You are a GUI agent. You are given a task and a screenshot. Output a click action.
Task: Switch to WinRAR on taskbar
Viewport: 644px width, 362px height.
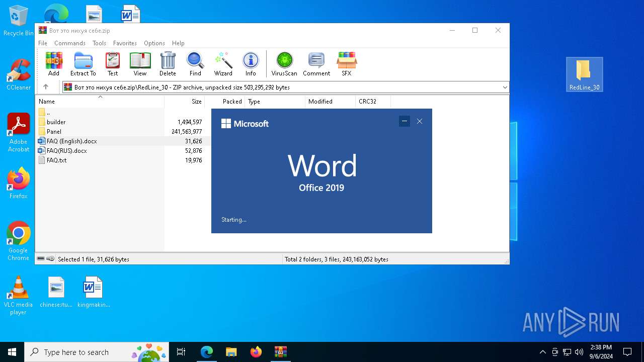[281, 352]
